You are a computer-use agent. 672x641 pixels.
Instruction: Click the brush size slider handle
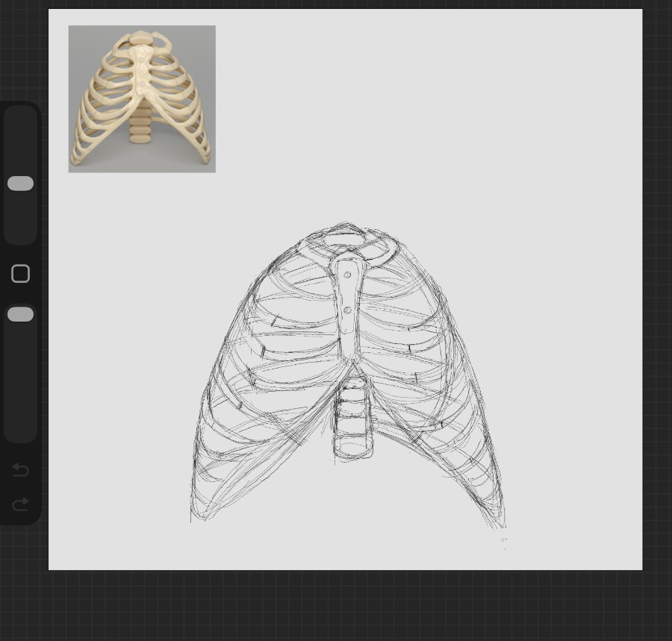[x=20, y=184]
